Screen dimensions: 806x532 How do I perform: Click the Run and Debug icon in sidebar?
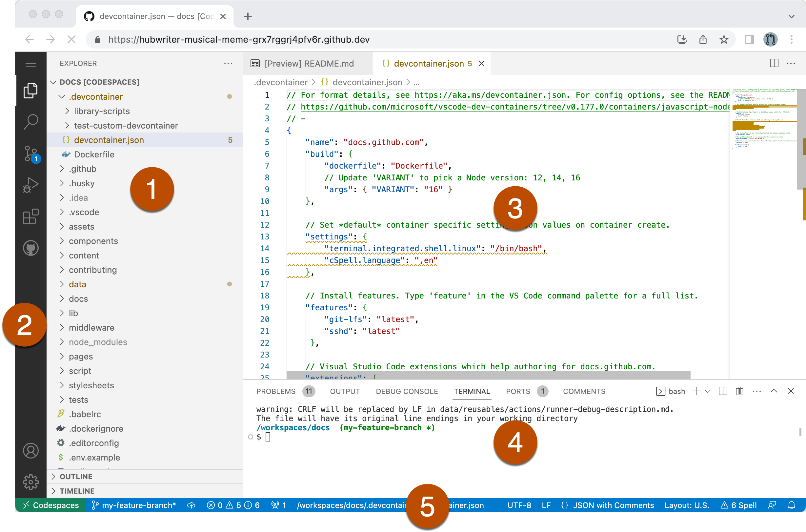30,185
